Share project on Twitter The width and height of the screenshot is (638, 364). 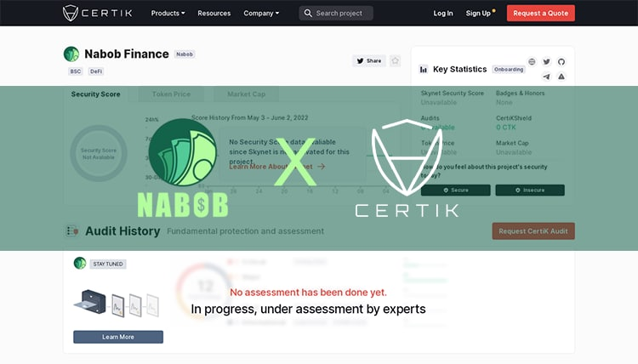pyautogui.click(x=369, y=61)
